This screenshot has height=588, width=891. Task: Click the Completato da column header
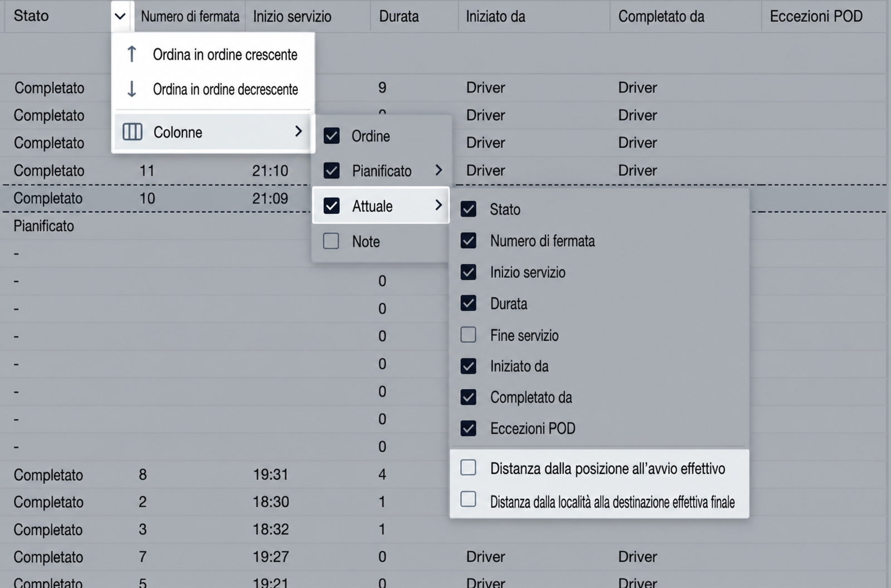[x=661, y=16]
